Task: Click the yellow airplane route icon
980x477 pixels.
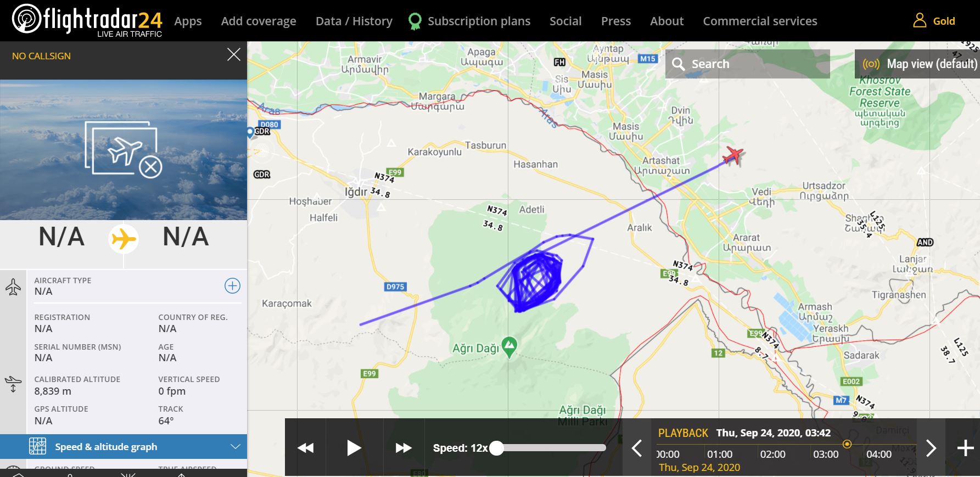Action: coord(124,239)
